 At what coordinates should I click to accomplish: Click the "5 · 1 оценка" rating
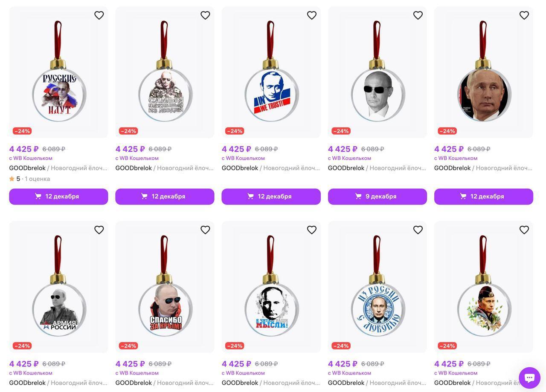pos(30,179)
